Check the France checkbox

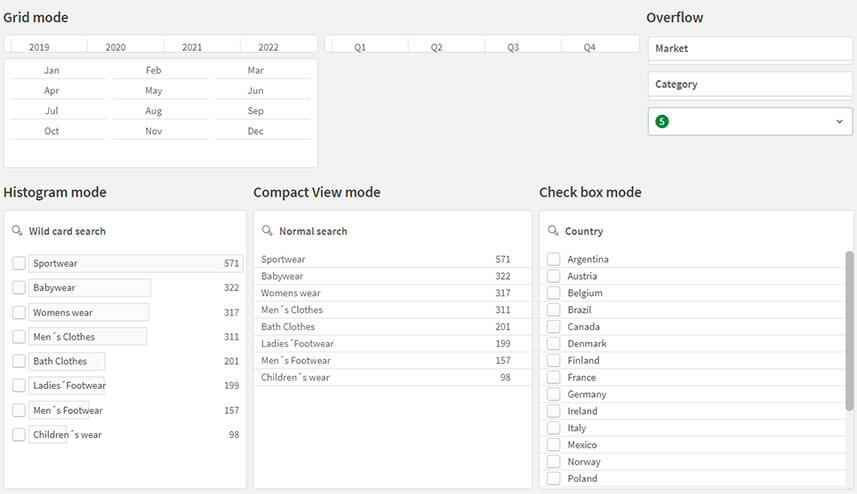tap(554, 378)
